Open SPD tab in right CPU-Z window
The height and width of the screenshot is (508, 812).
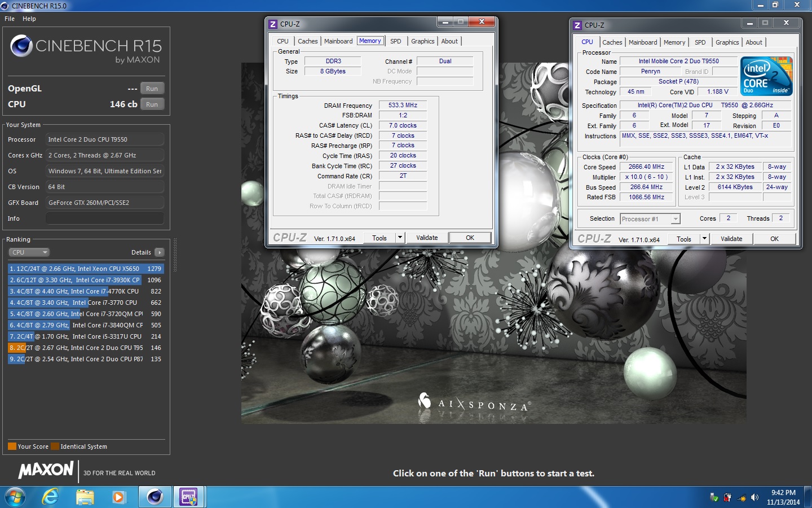point(700,42)
